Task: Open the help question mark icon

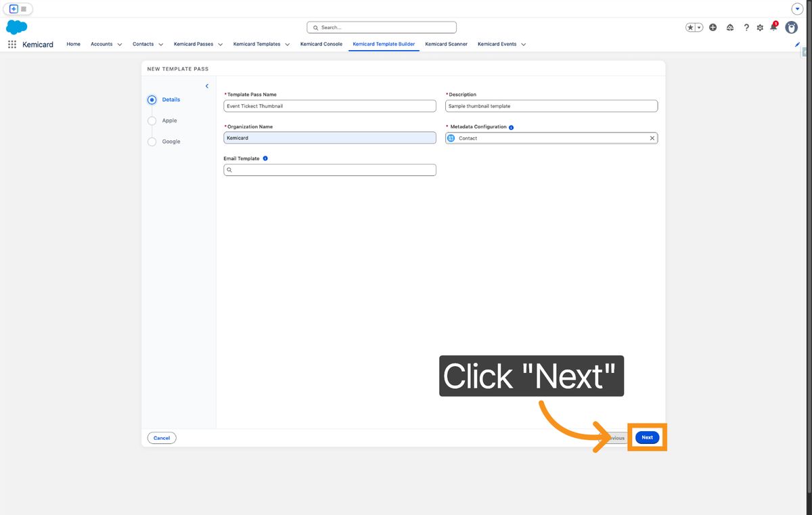Action: [746, 28]
